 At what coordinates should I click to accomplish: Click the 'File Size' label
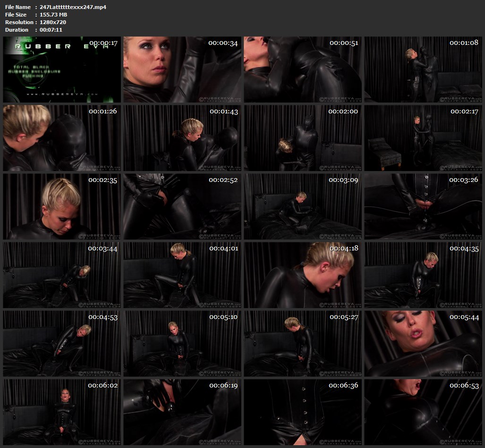point(16,15)
